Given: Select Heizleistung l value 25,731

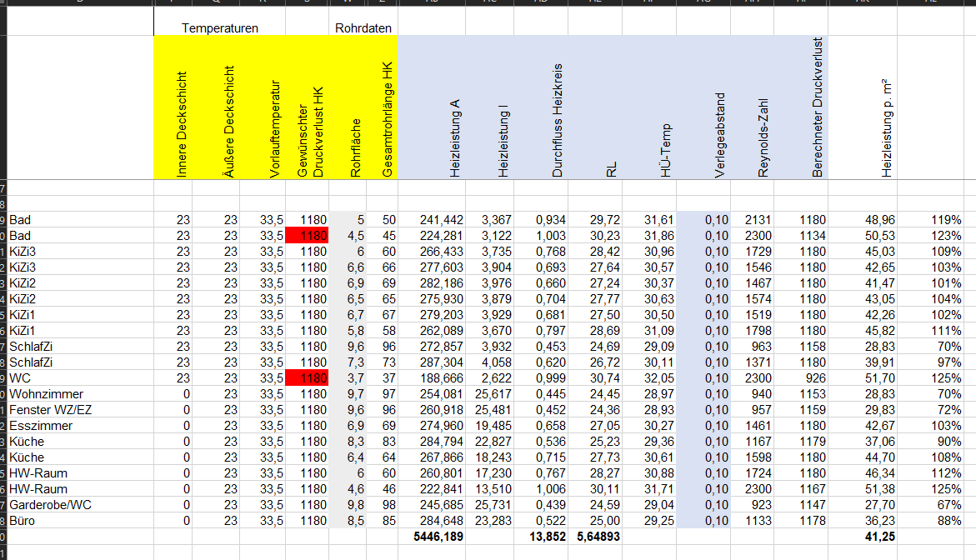Looking at the screenshot, I should click(490, 505).
